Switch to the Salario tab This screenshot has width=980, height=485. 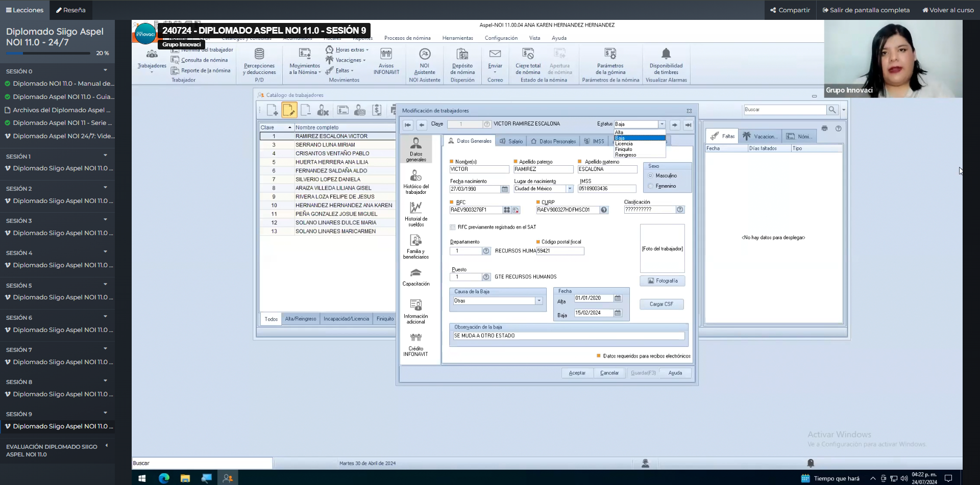pos(511,141)
